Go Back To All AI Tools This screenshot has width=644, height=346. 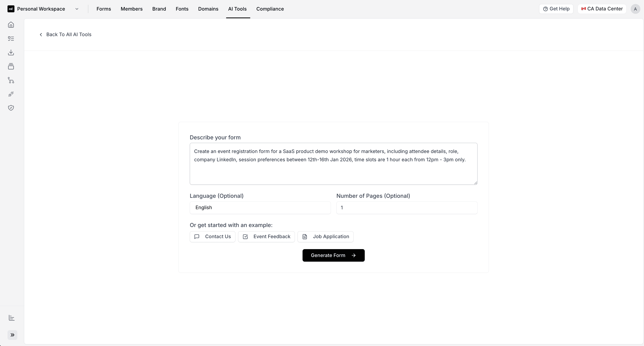click(65, 34)
